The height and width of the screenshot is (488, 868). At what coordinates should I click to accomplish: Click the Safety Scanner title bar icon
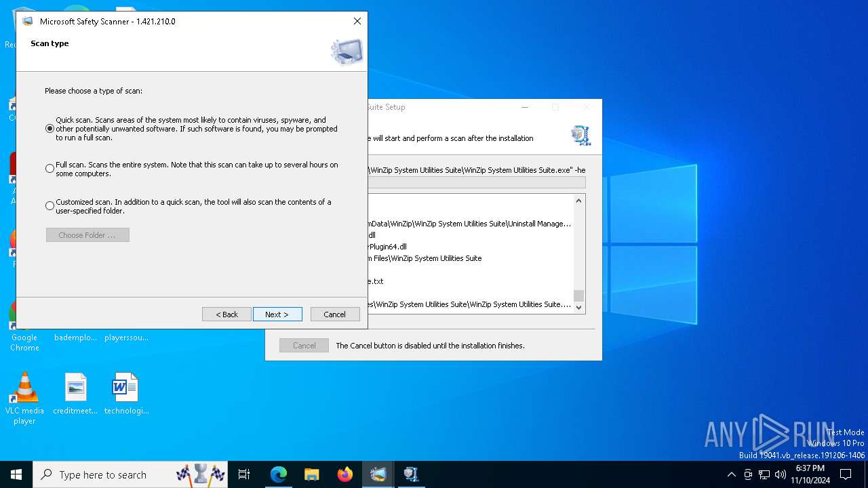click(27, 21)
